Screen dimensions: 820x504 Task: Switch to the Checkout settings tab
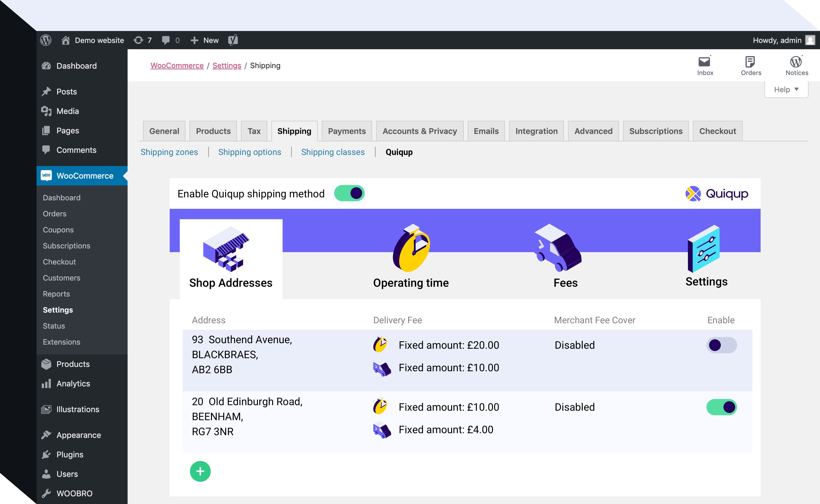coord(718,131)
